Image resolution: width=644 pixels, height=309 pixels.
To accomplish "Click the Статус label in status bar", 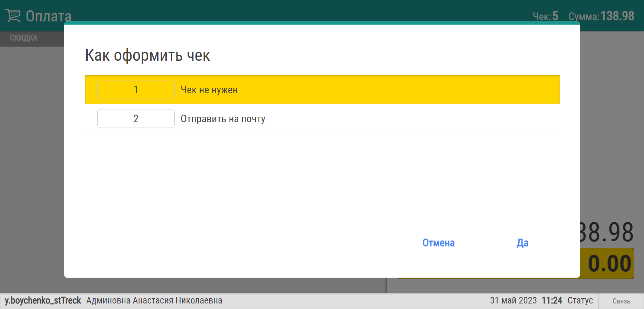I will (580, 300).
